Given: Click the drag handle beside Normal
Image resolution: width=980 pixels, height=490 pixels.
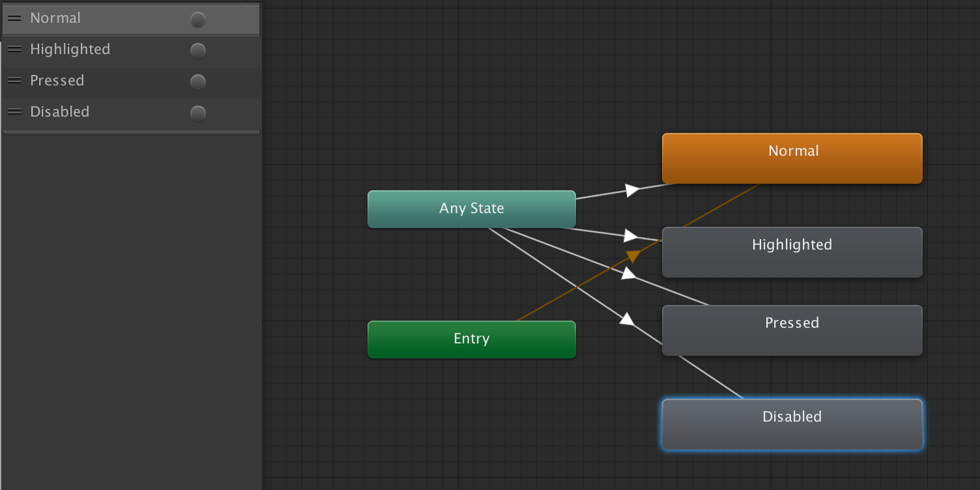Looking at the screenshot, I should 14,18.
